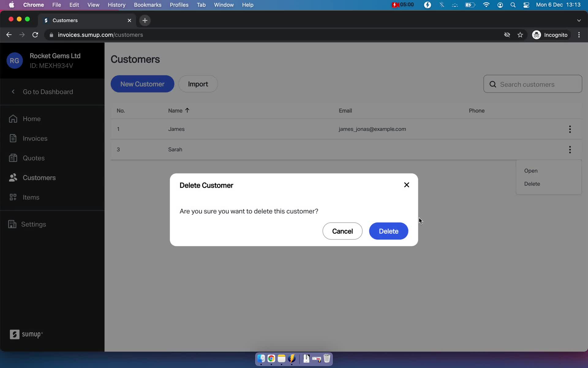
Task: Click Cancel to dismiss delete dialog
Action: point(342,231)
